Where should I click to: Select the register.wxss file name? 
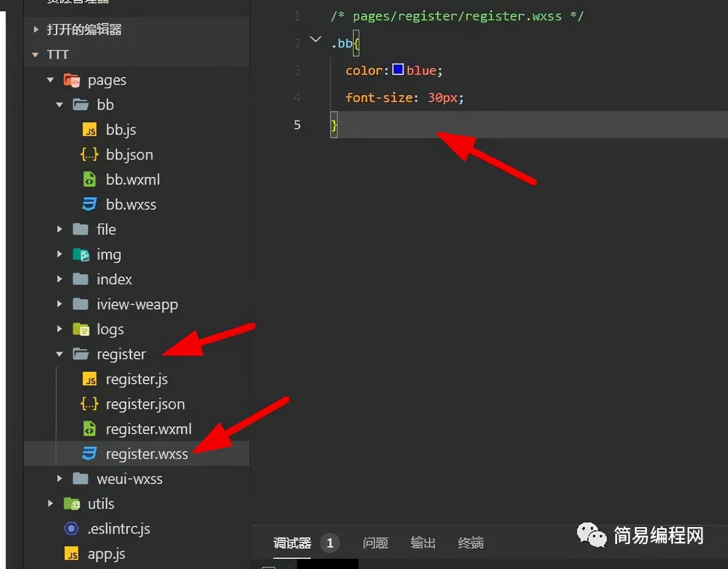[x=147, y=454]
